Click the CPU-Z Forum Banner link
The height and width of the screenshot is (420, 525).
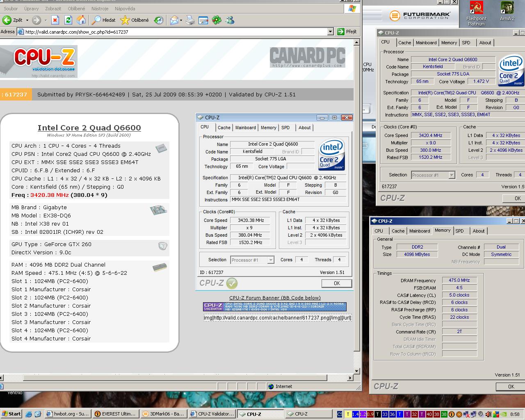tap(275, 298)
